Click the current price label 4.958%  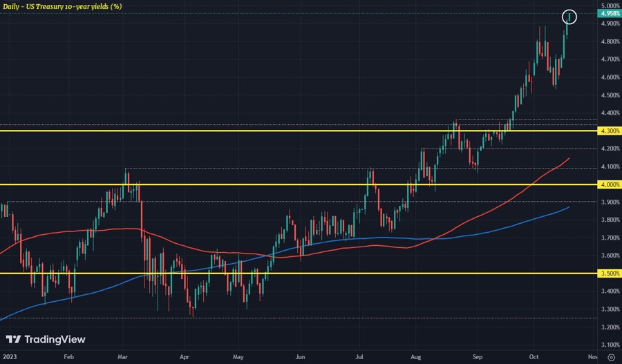point(610,14)
